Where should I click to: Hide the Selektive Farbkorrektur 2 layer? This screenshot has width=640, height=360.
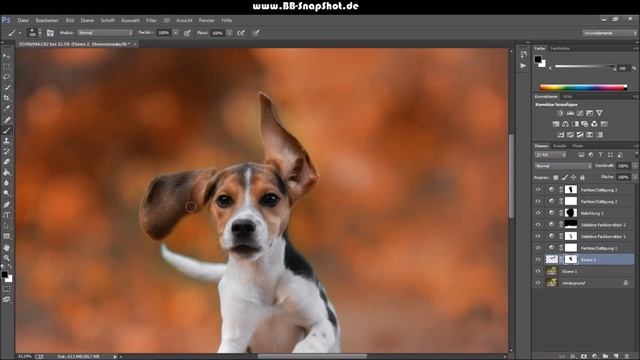pyautogui.click(x=538, y=224)
